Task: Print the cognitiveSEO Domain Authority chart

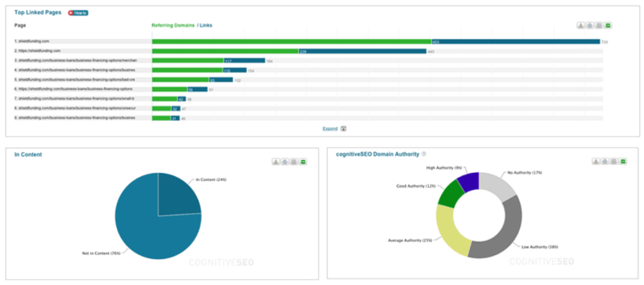Action: point(604,162)
